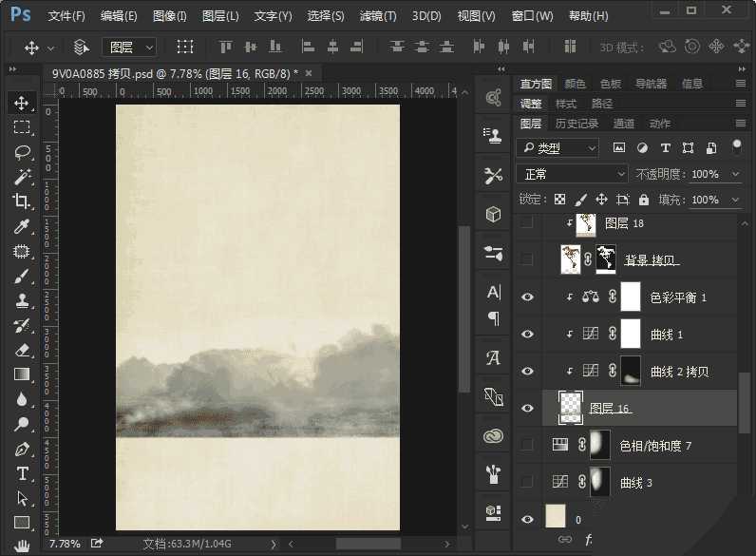Open the blend mode 正常 dropdown
The width and height of the screenshot is (756, 556).
click(x=572, y=174)
